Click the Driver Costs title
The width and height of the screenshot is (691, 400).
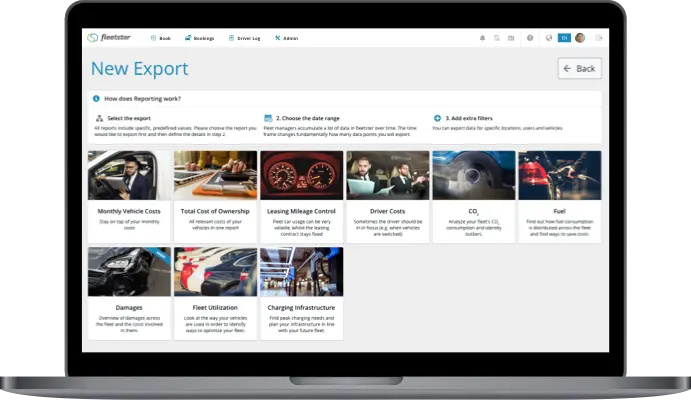click(387, 211)
